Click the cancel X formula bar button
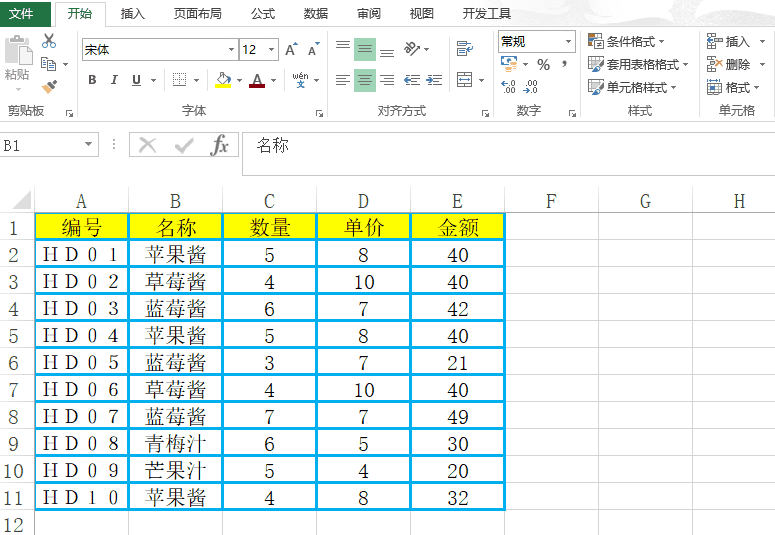 click(x=147, y=145)
